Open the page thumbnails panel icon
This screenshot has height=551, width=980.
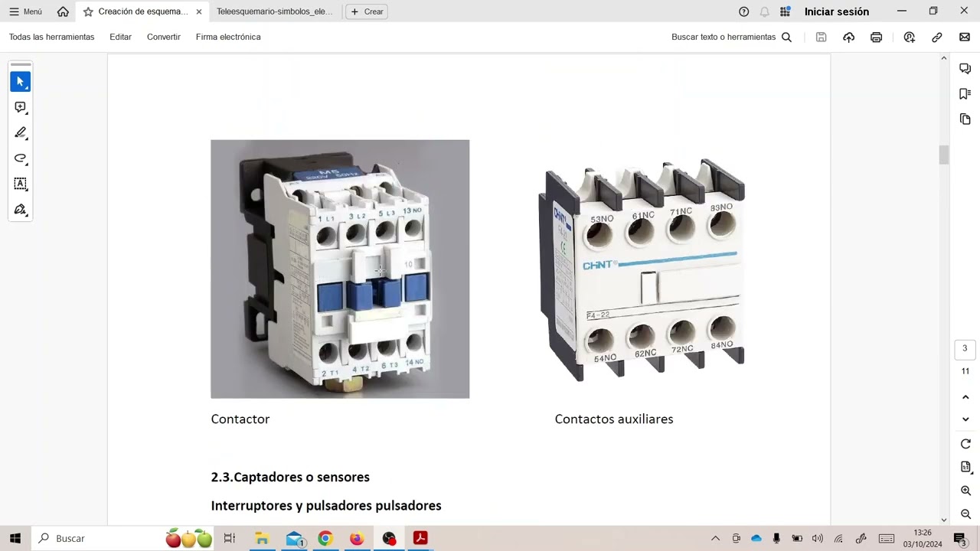pos(965,119)
